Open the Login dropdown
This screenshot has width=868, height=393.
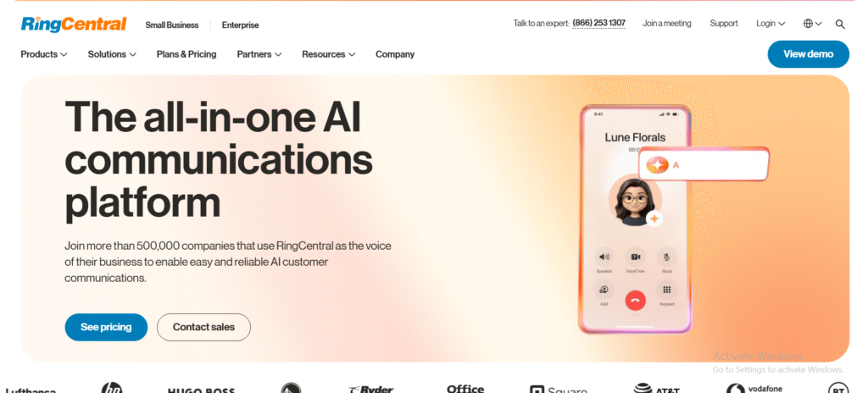[x=771, y=24]
